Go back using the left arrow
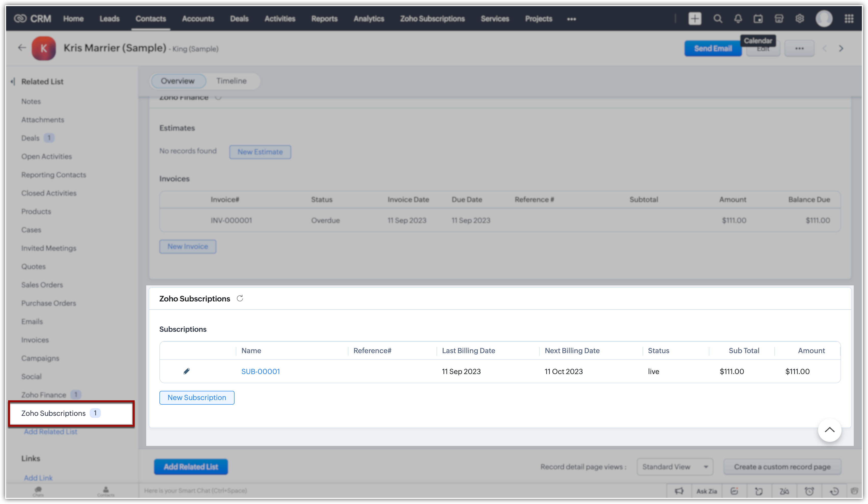The width and height of the screenshot is (868, 504). (22, 48)
